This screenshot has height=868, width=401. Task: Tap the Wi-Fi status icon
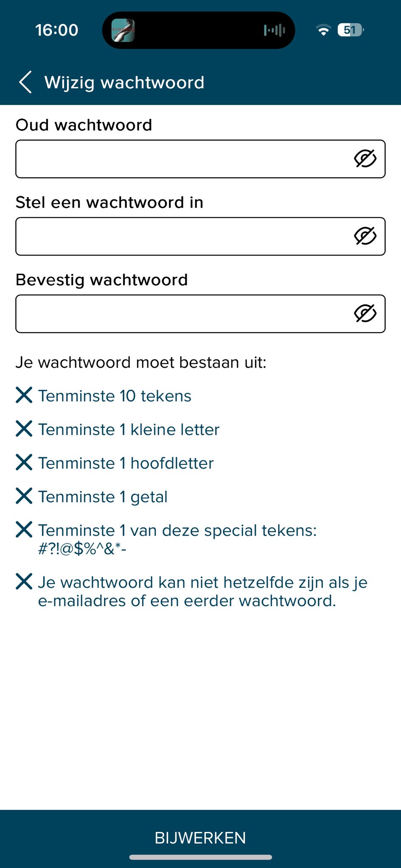click(x=323, y=31)
